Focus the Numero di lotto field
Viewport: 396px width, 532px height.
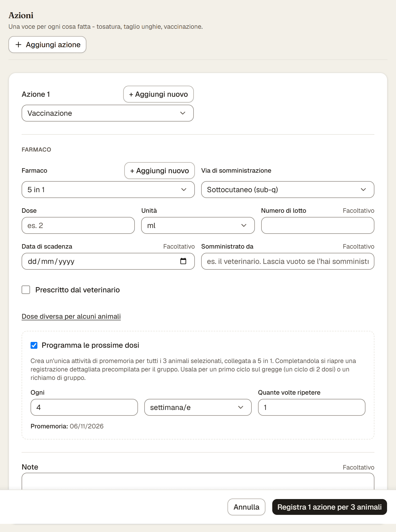click(x=318, y=225)
